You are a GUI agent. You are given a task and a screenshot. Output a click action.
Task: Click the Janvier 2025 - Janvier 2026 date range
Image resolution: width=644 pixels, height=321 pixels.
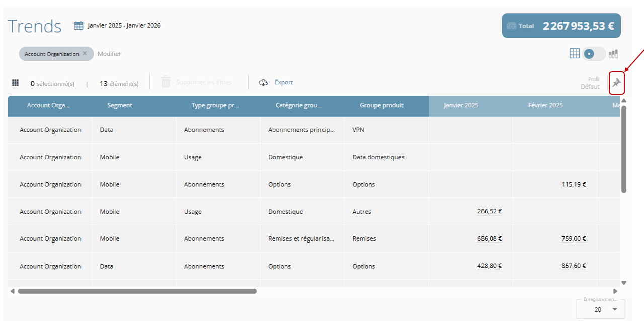pos(124,25)
